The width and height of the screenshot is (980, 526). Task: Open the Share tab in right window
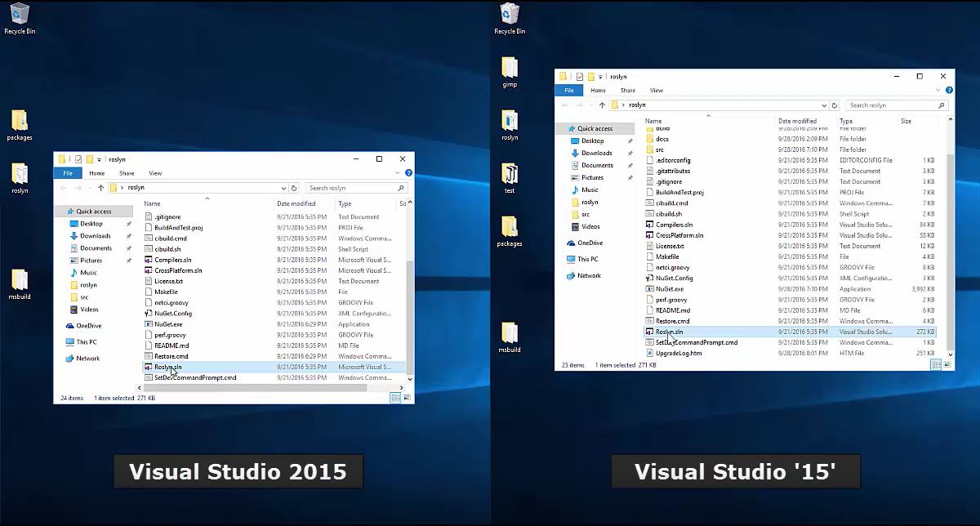[627, 91]
